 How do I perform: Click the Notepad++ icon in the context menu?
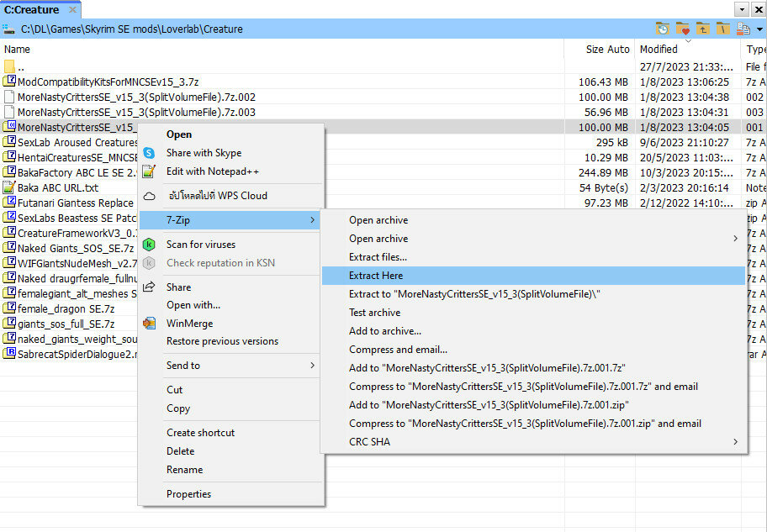click(149, 171)
